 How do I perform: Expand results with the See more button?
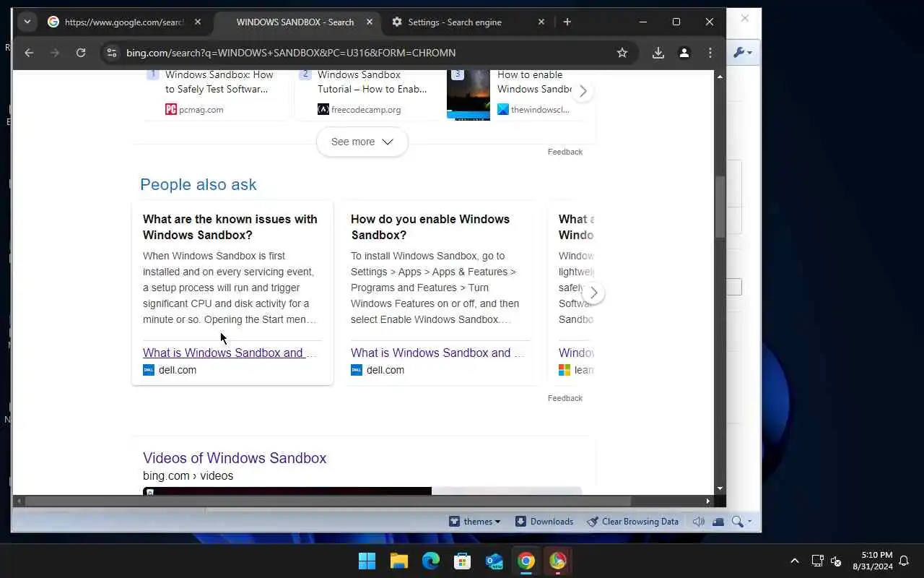click(x=362, y=142)
